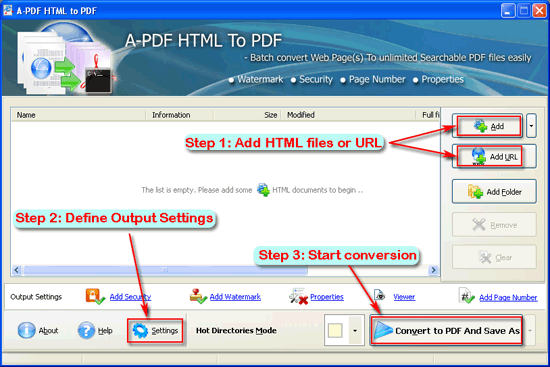Click the horizontal scrollbar thumb
The height and width of the screenshot is (367, 550).
[165, 270]
